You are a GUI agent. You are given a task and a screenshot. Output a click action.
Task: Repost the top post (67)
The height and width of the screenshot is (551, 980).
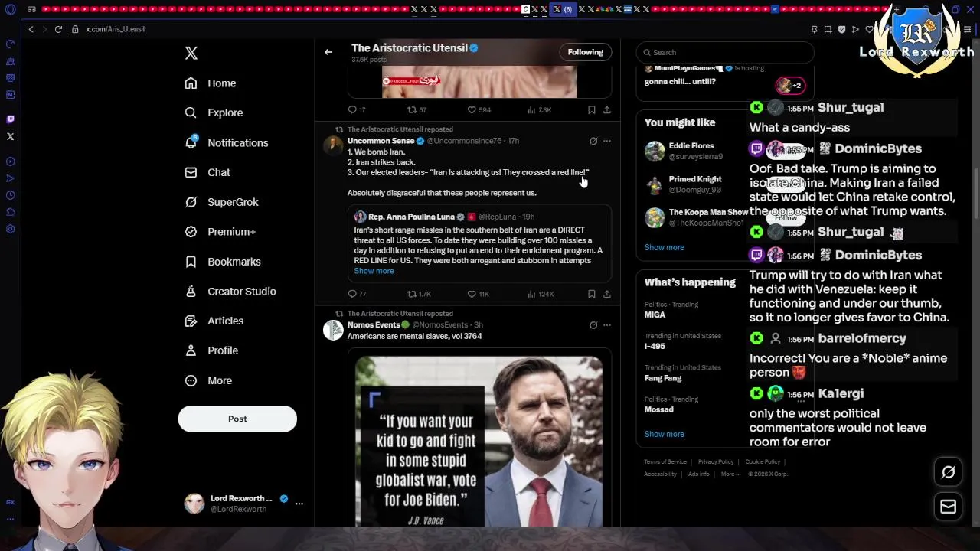(x=416, y=110)
